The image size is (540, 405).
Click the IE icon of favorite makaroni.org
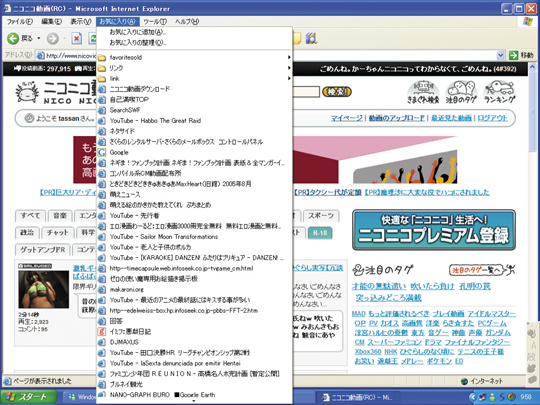coord(102,290)
